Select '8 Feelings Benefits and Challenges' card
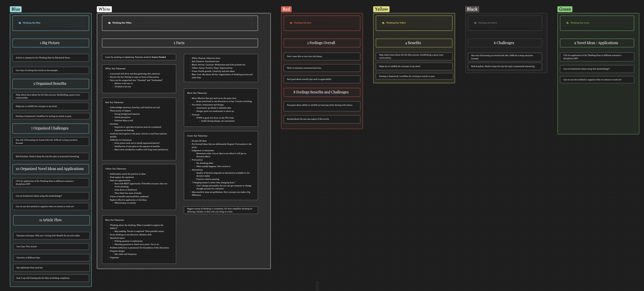The height and width of the screenshot is (291, 644). [322, 92]
